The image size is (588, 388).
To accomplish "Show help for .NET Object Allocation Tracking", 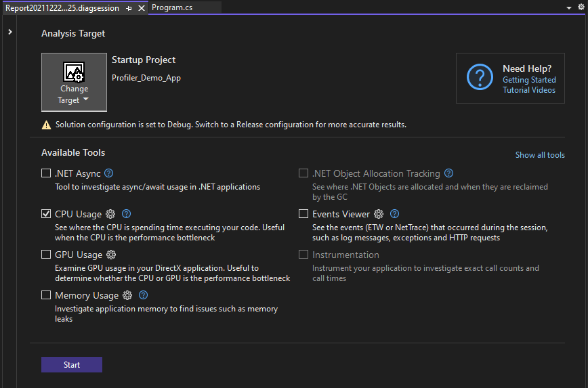I will click(x=449, y=173).
